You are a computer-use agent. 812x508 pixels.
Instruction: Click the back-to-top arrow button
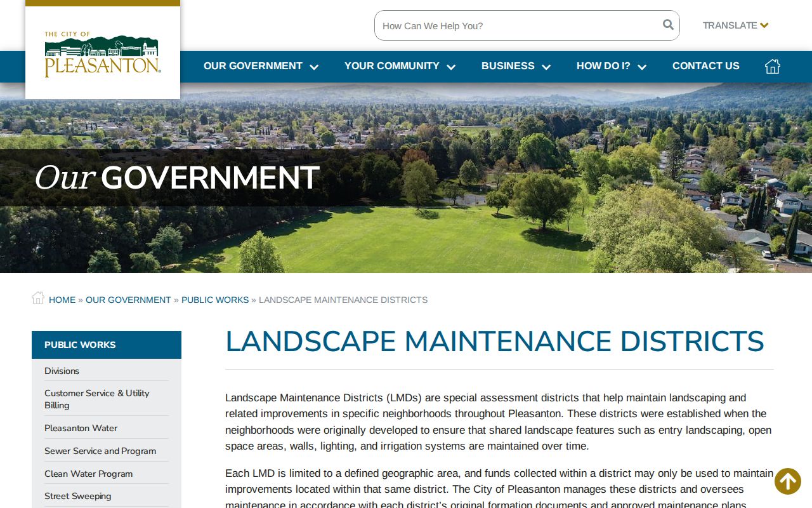pyautogui.click(x=788, y=481)
